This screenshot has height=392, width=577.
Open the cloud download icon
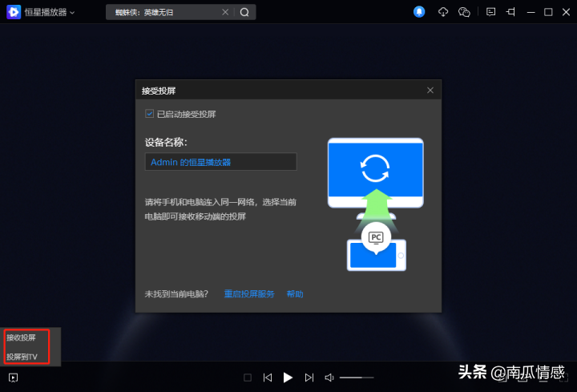coord(443,12)
